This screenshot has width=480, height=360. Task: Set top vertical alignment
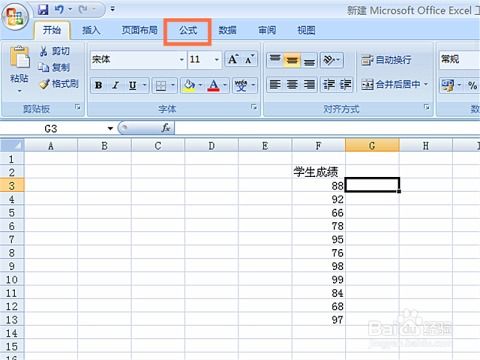pyautogui.click(x=275, y=60)
